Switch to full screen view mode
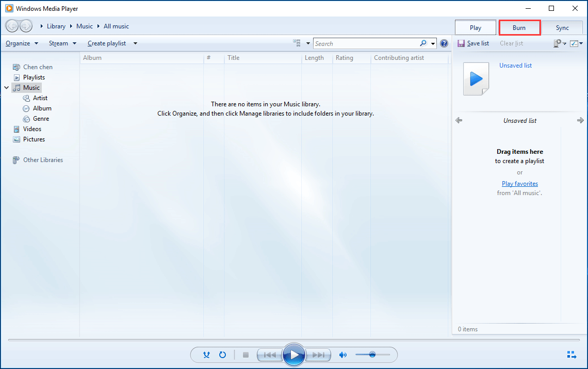 point(571,355)
